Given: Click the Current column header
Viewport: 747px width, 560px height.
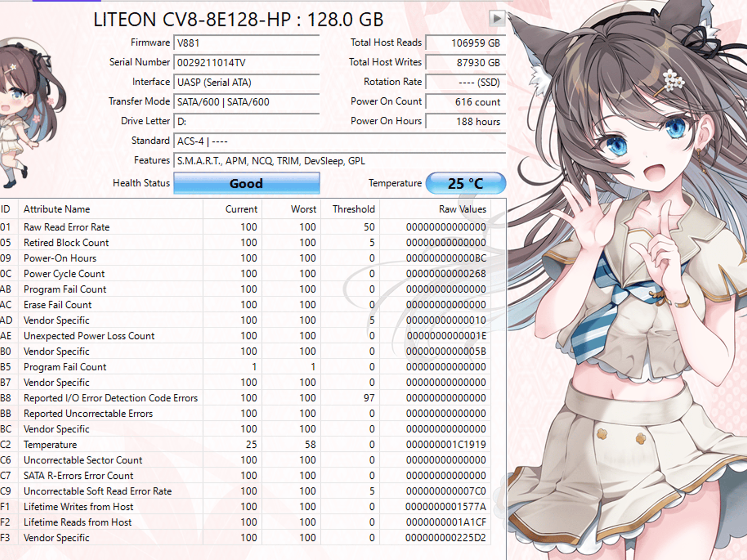Looking at the screenshot, I should pyautogui.click(x=232, y=209).
